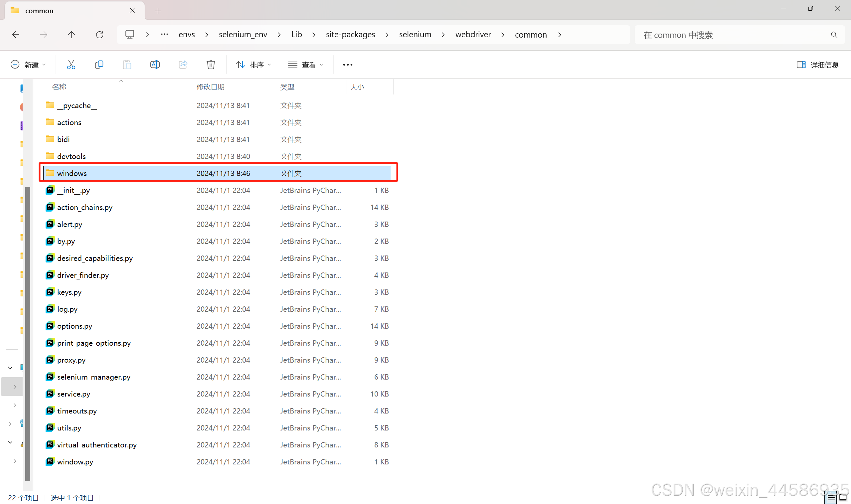This screenshot has height=504, width=851.
Task: Click the Delete trash icon
Action: [211, 65]
